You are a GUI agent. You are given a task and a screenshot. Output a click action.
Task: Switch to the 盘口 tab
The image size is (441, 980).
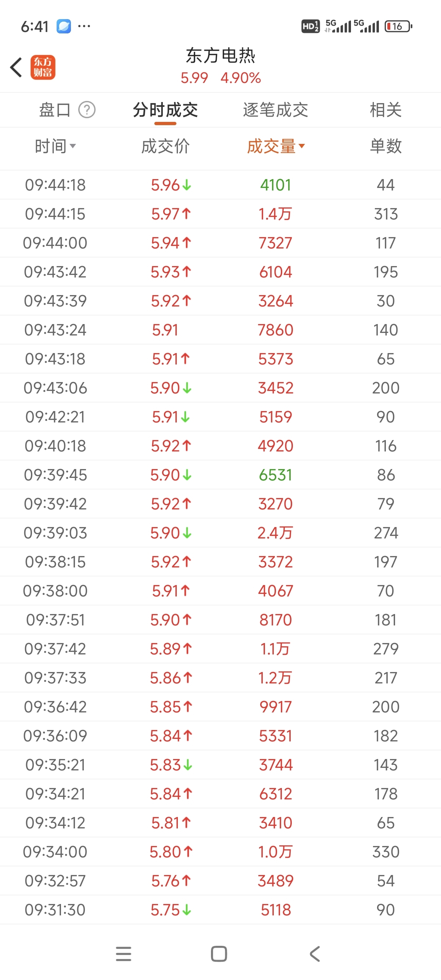(55, 110)
